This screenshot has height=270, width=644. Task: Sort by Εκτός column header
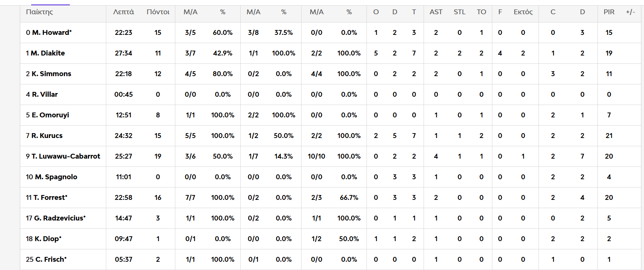tap(523, 12)
